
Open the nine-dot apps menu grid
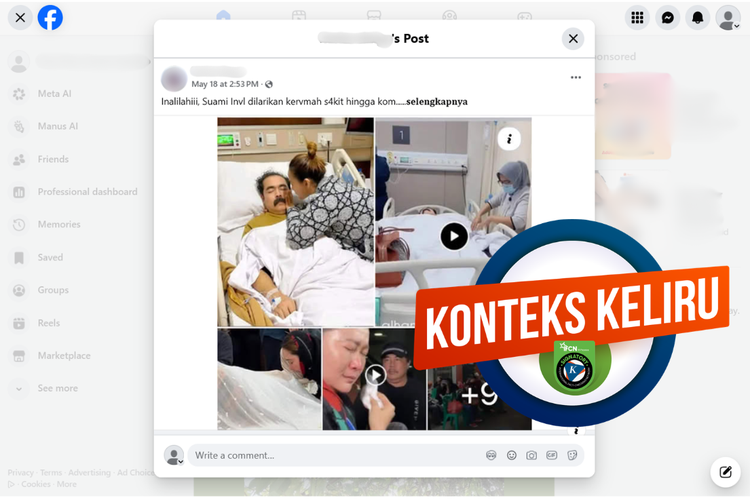(x=637, y=18)
